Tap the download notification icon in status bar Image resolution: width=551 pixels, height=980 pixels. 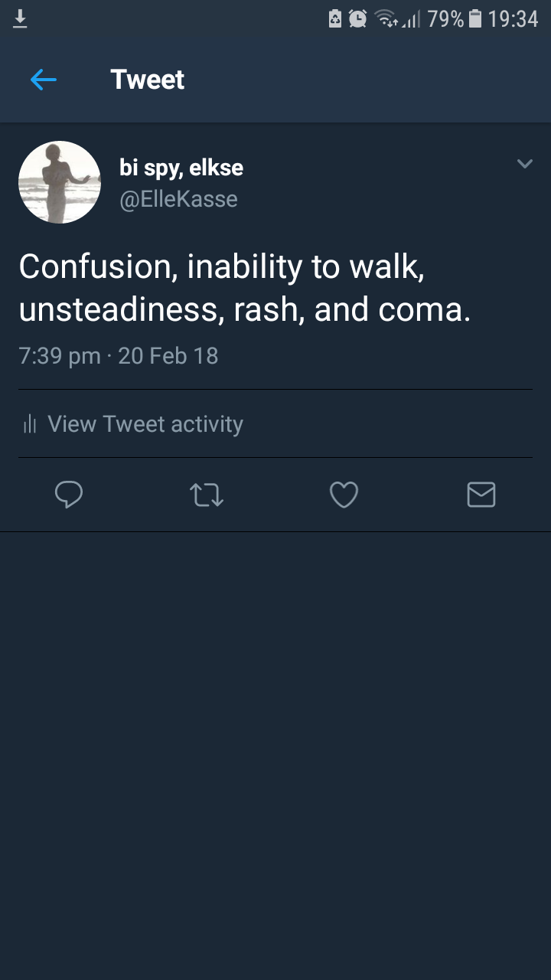click(21, 19)
